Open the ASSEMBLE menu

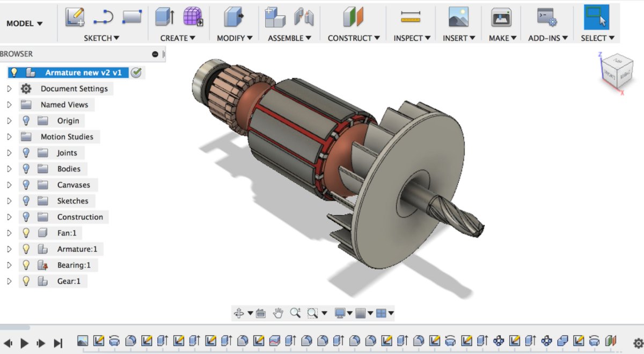[x=290, y=38]
